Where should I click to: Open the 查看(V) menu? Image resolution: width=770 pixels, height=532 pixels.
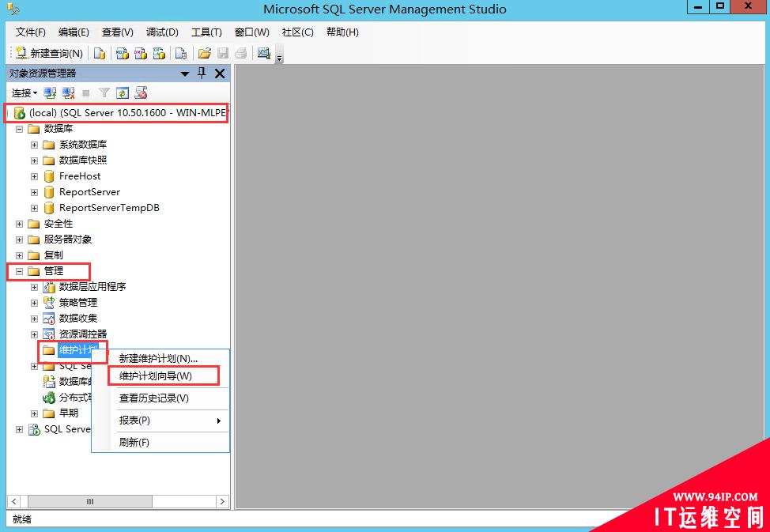coord(117,32)
